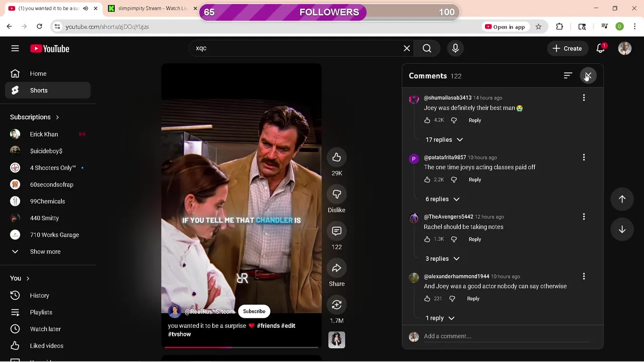Open the Erick Khan subscription channel

click(48, 134)
